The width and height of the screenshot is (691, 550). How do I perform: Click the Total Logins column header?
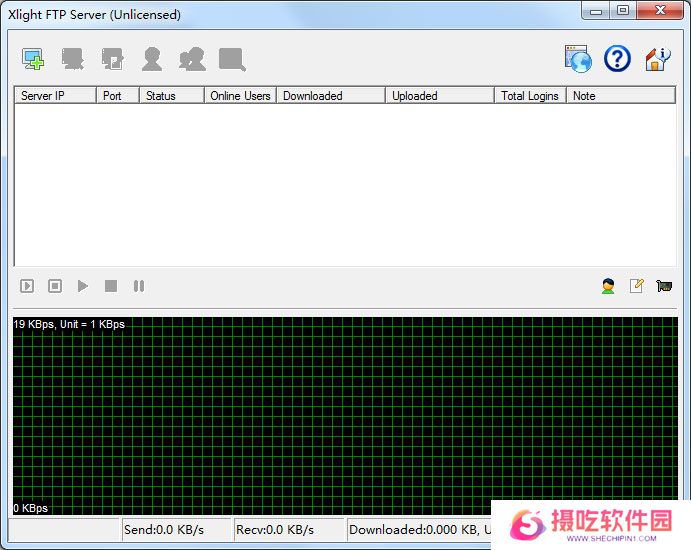(530, 96)
